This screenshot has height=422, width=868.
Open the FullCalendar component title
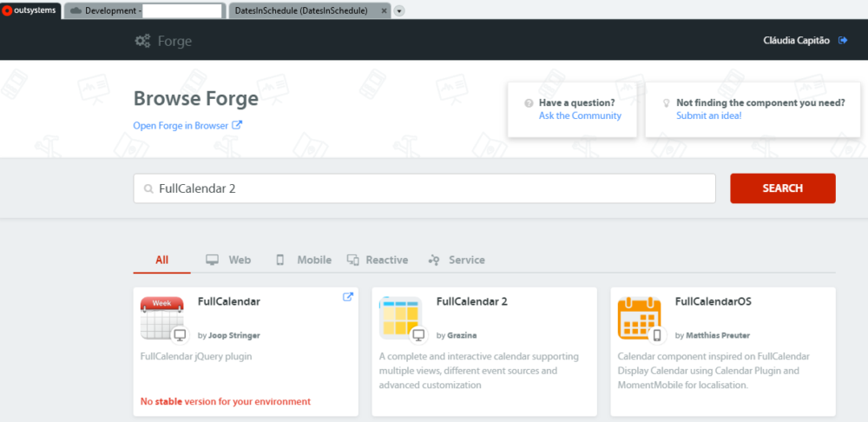[228, 302]
